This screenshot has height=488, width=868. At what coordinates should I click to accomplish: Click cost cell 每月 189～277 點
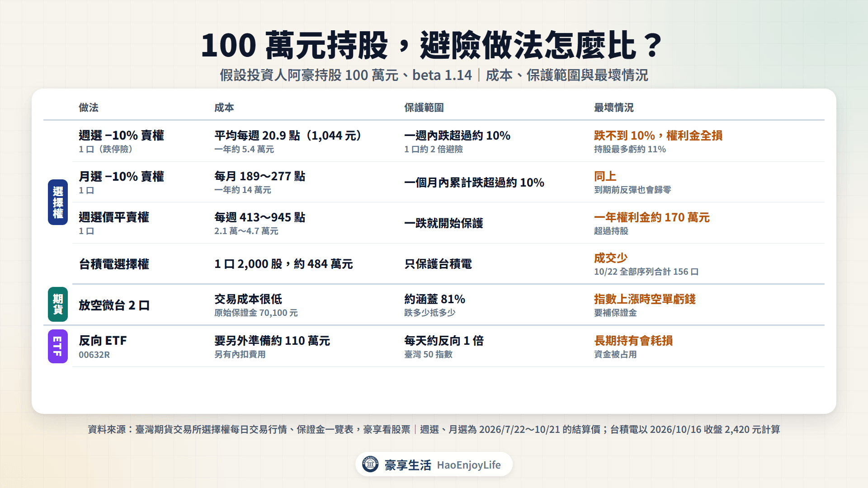pos(260,176)
